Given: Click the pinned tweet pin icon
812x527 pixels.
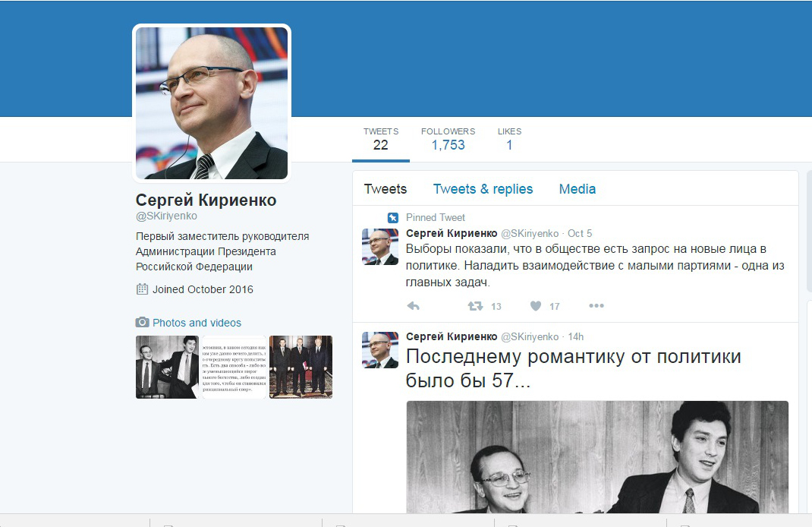Looking at the screenshot, I should coord(393,218).
